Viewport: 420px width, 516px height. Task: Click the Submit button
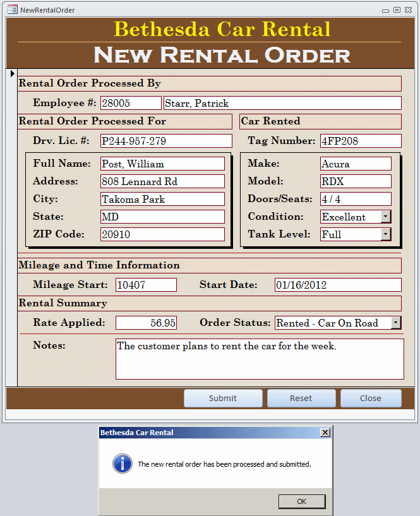[223, 398]
